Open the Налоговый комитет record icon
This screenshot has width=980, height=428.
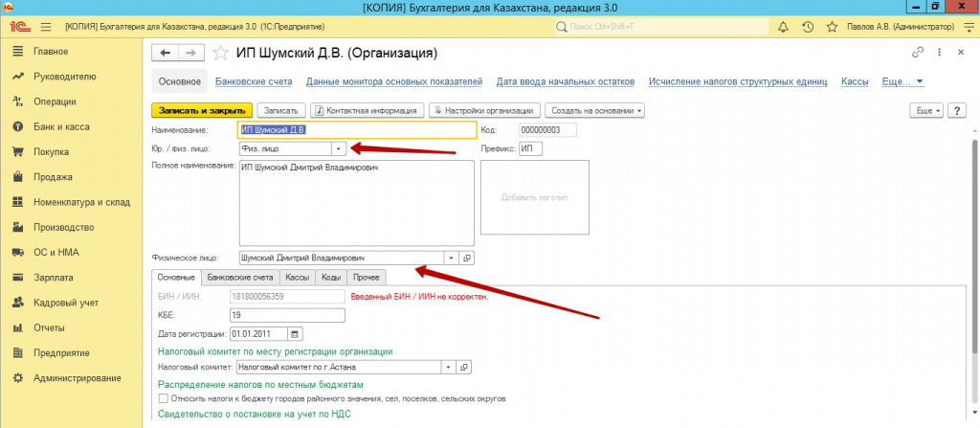(464, 367)
